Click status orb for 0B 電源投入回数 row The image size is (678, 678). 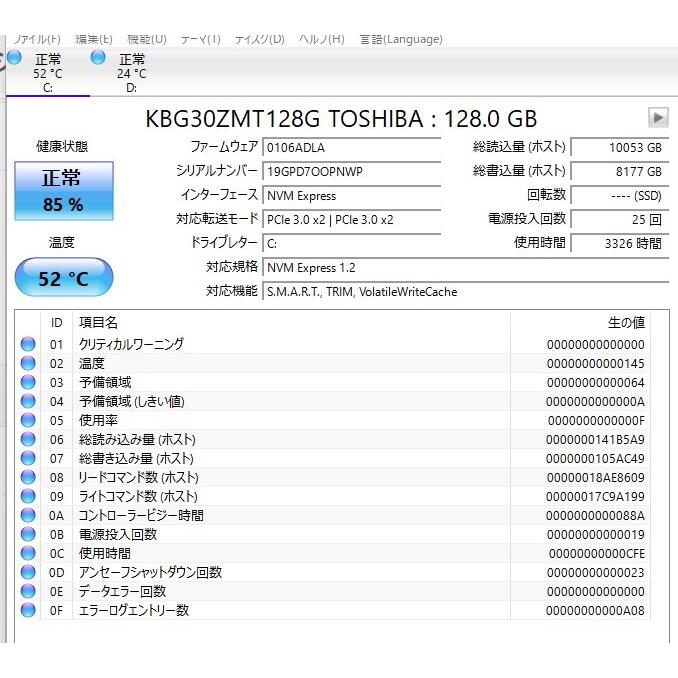28,534
